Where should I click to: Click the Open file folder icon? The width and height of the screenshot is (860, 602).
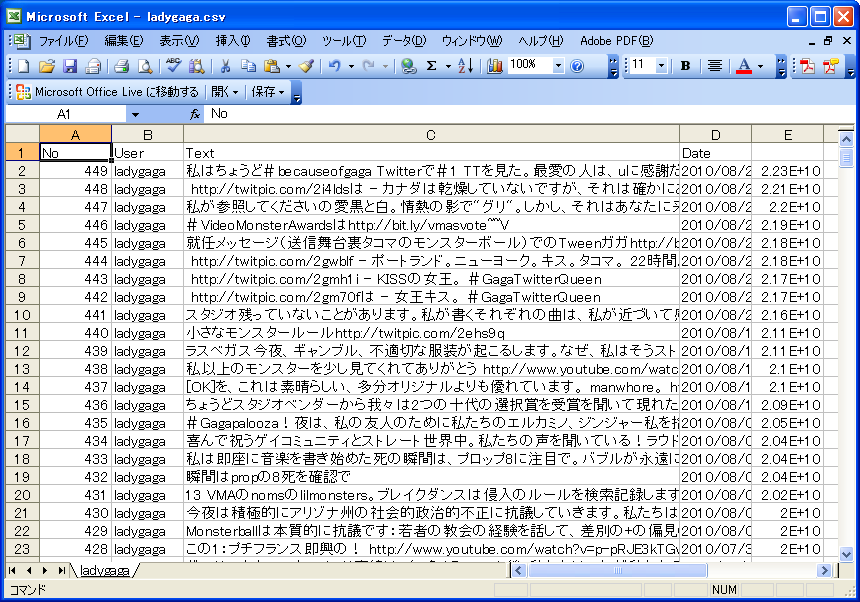(x=47, y=66)
